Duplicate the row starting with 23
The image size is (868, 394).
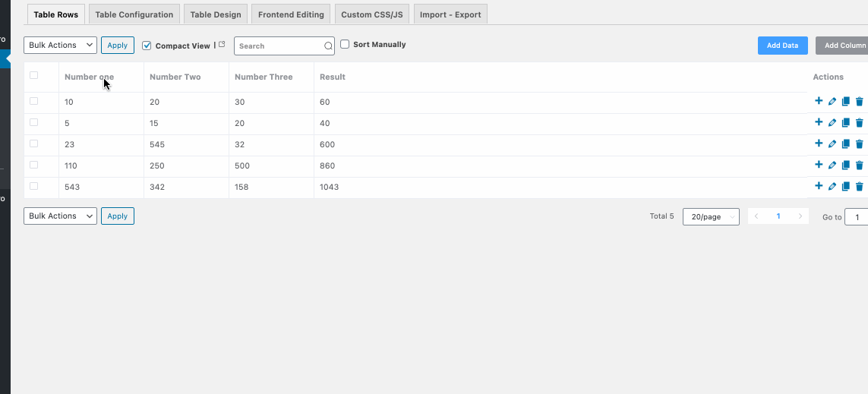[x=846, y=144]
